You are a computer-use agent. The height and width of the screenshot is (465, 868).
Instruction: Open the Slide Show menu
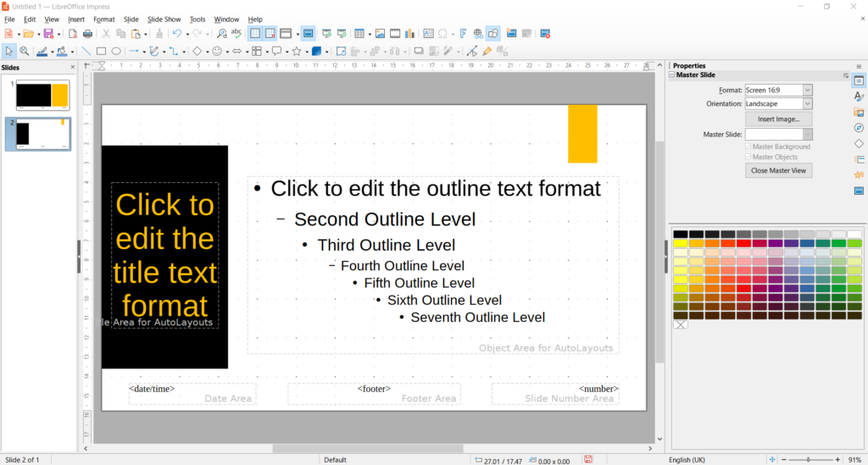(164, 19)
